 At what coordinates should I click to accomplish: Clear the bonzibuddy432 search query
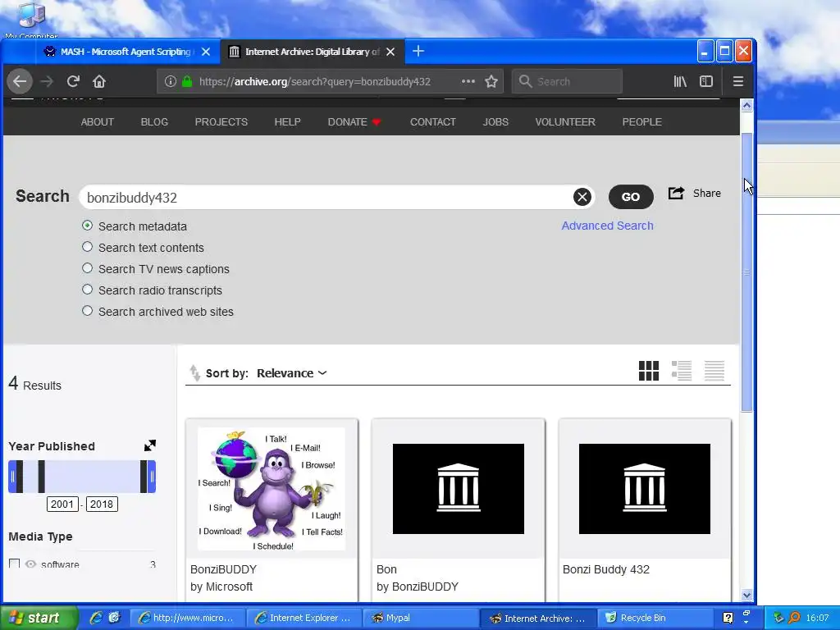(x=582, y=197)
